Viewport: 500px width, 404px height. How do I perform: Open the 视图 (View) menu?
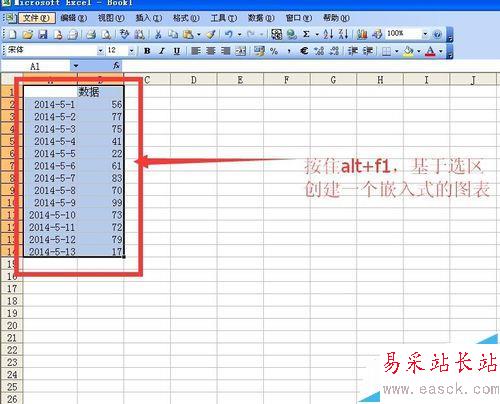point(111,18)
